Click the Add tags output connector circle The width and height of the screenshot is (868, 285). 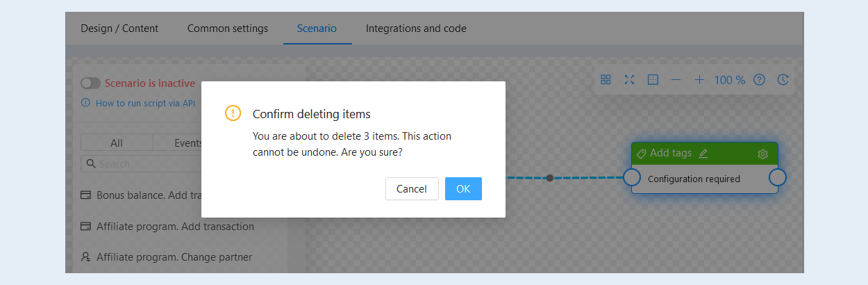[x=778, y=177]
